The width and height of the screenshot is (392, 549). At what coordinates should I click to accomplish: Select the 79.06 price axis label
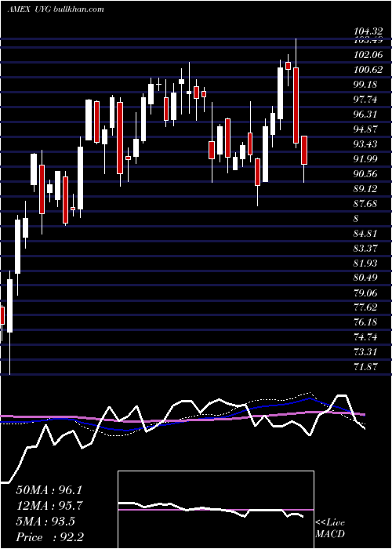click(367, 293)
